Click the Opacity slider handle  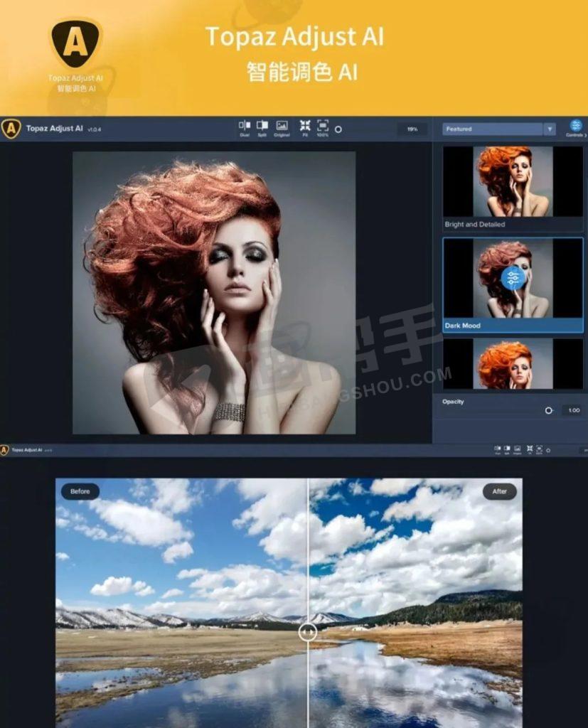(x=548, y=410)
